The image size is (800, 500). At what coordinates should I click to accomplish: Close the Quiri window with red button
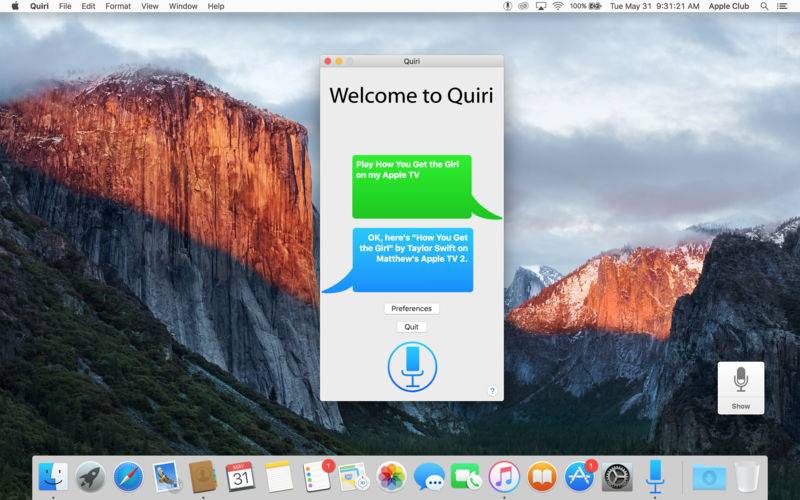[328, 61]
